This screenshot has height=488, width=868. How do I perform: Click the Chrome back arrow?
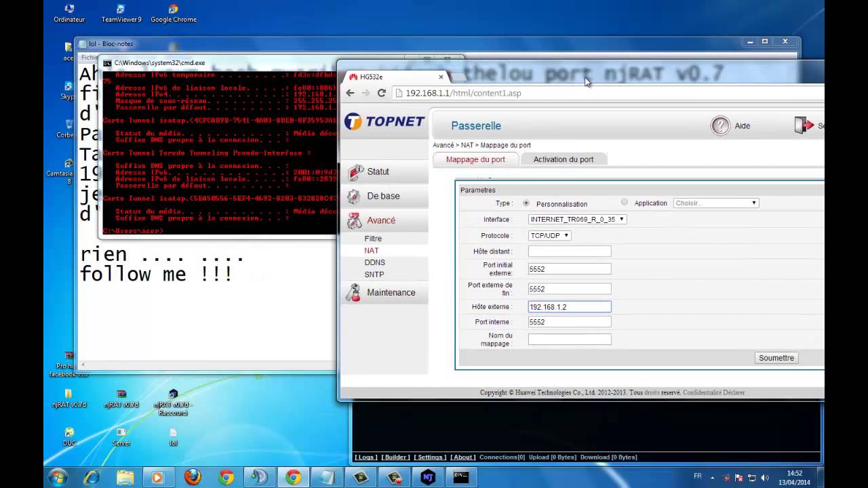point(350,93)
